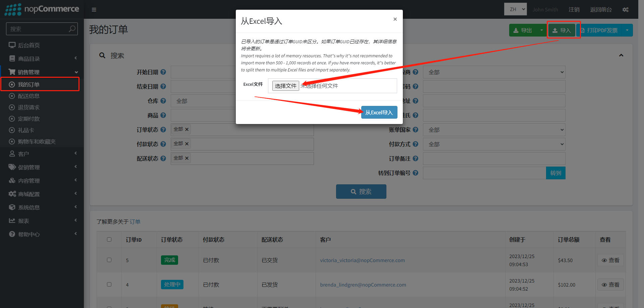
Task: Open the settings gears icon in header
Action: [625, 10]
